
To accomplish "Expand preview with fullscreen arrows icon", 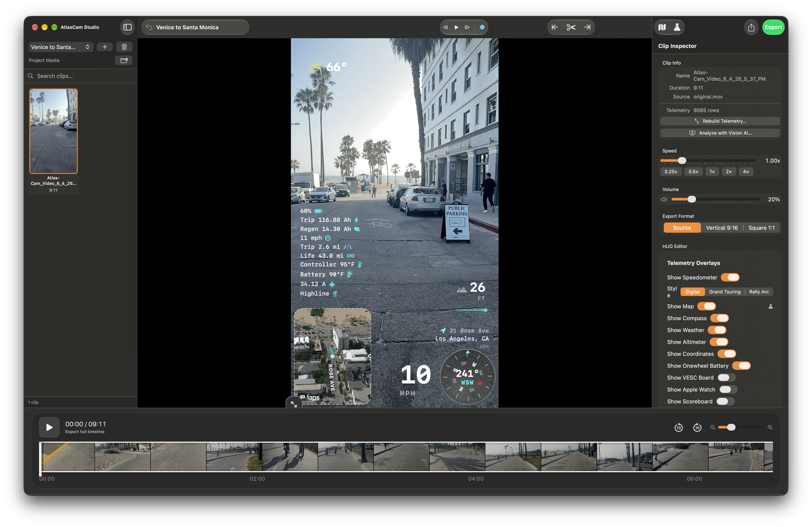I will (294, 404).
